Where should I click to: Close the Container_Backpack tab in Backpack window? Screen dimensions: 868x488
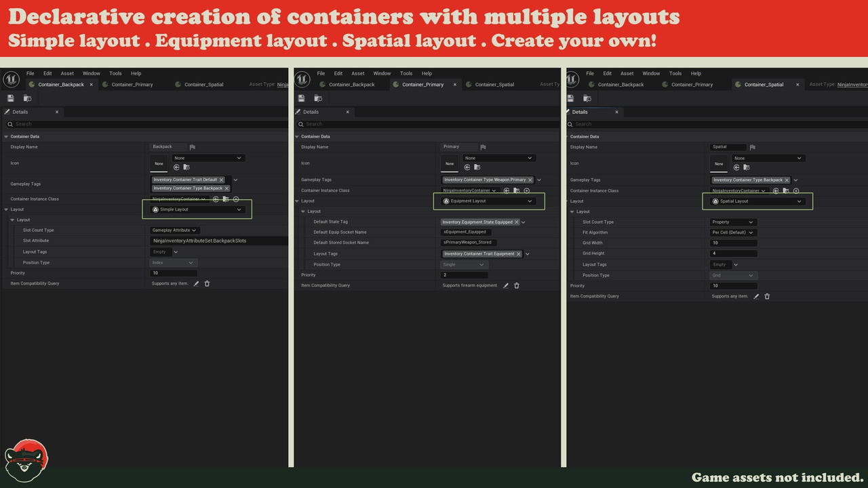coord(92,85)
